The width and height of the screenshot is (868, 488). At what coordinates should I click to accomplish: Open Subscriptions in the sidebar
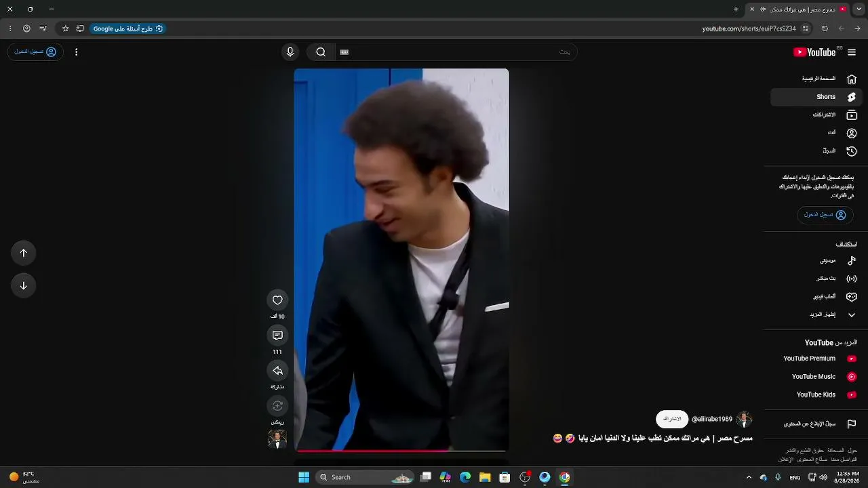click(x=816, y=115)
